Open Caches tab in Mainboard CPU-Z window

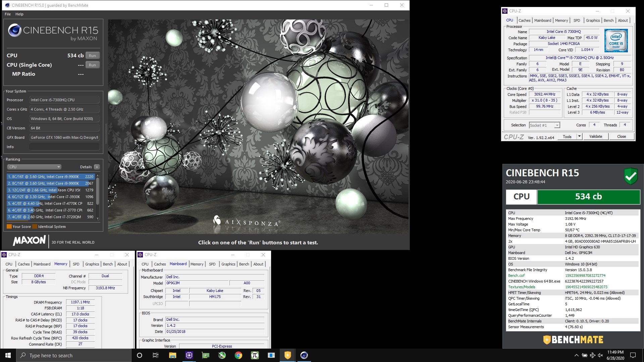pos(160,264)
